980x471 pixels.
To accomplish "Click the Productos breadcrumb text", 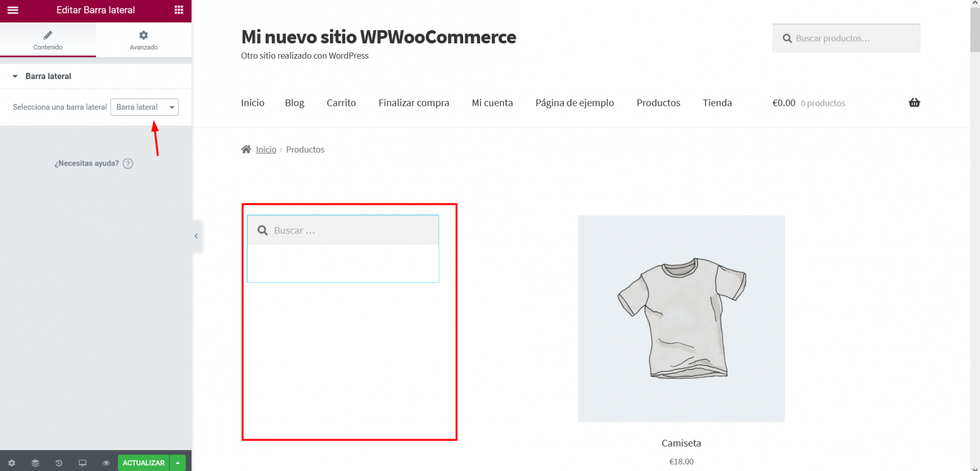I will pyautogui.click(x=305, y=150).
